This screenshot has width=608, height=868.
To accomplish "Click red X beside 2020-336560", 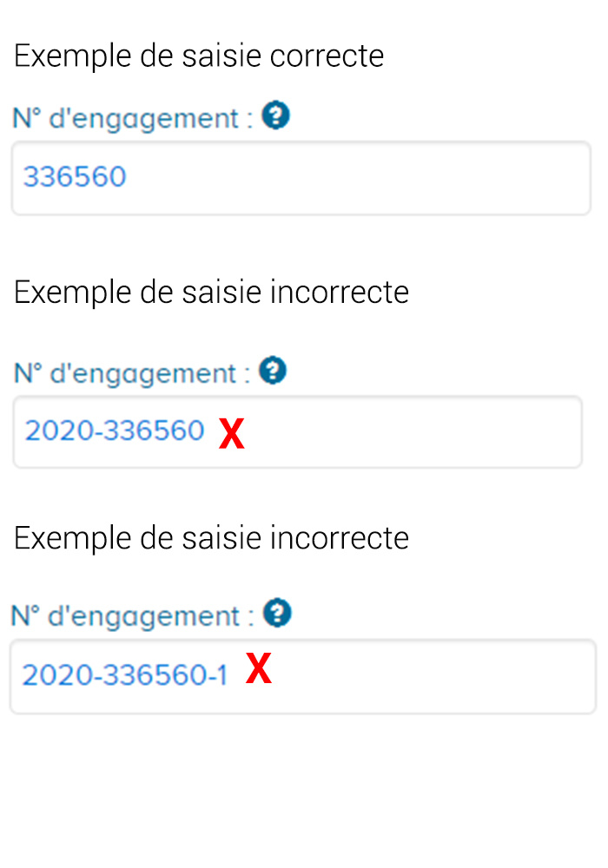I will 231,433.
